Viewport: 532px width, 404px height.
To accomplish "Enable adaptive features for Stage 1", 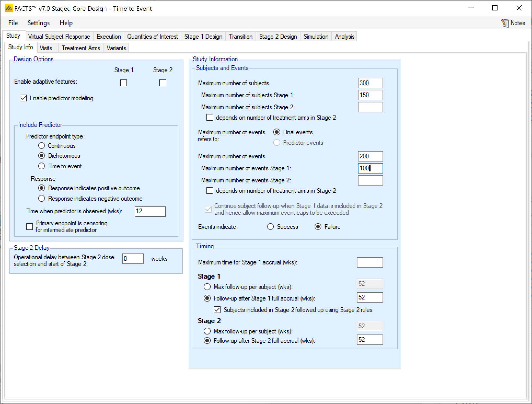I will pos(124,83).
